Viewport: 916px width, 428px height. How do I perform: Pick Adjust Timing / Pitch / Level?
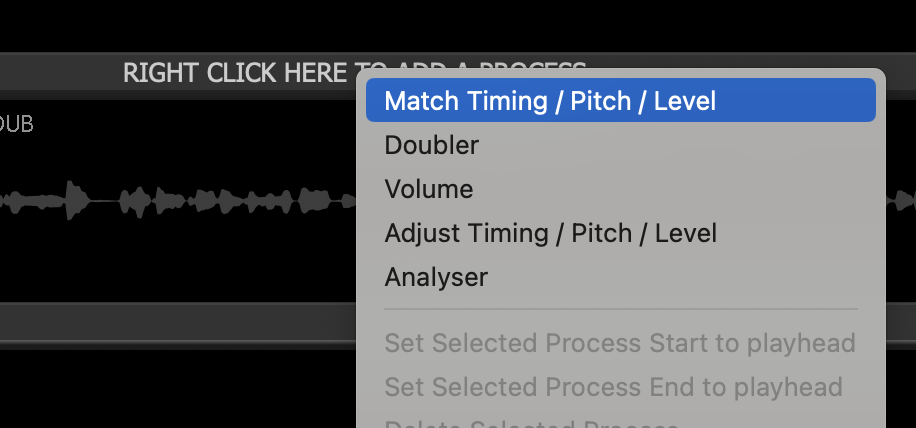click(550, 233)
